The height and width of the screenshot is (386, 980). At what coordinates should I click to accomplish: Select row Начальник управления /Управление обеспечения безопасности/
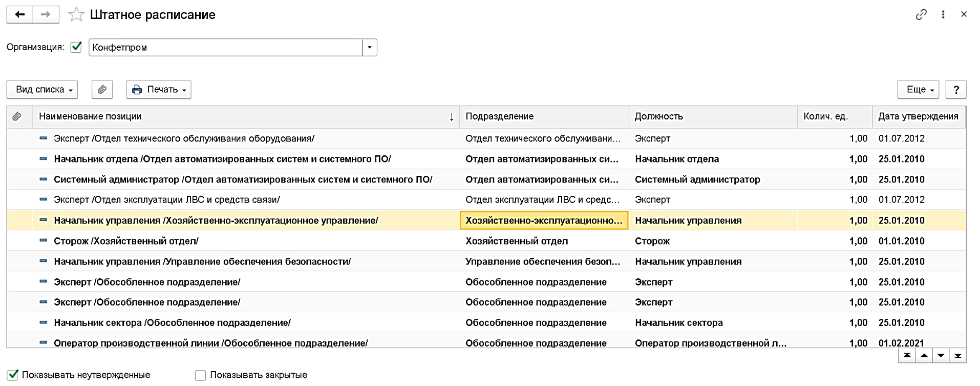tap(486, 261)
